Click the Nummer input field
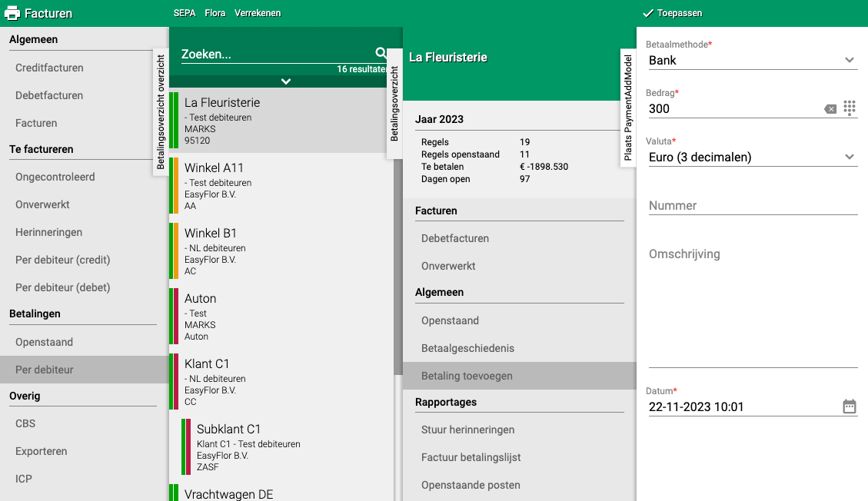Image resolution: width=868 pixels, height=501 pixels. click(x=753, y=206)
